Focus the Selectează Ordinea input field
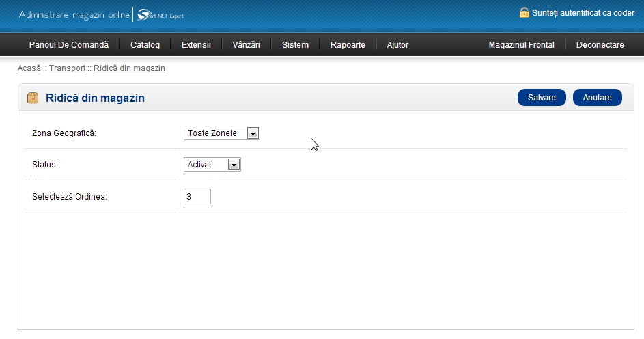The image size is (644, 339). (197, 197)
